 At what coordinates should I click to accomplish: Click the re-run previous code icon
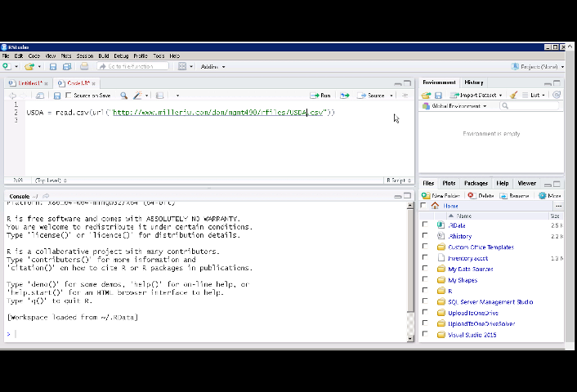coord(345,96)
